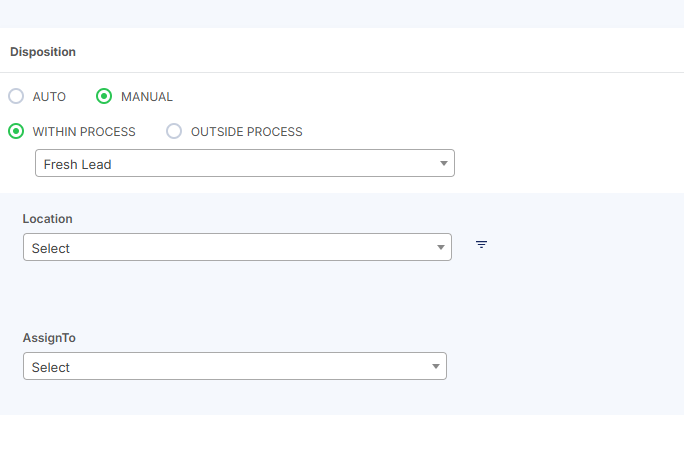Click the OUTSIDE PROCESS label text

pyautogui.click(x=246, y=132)
